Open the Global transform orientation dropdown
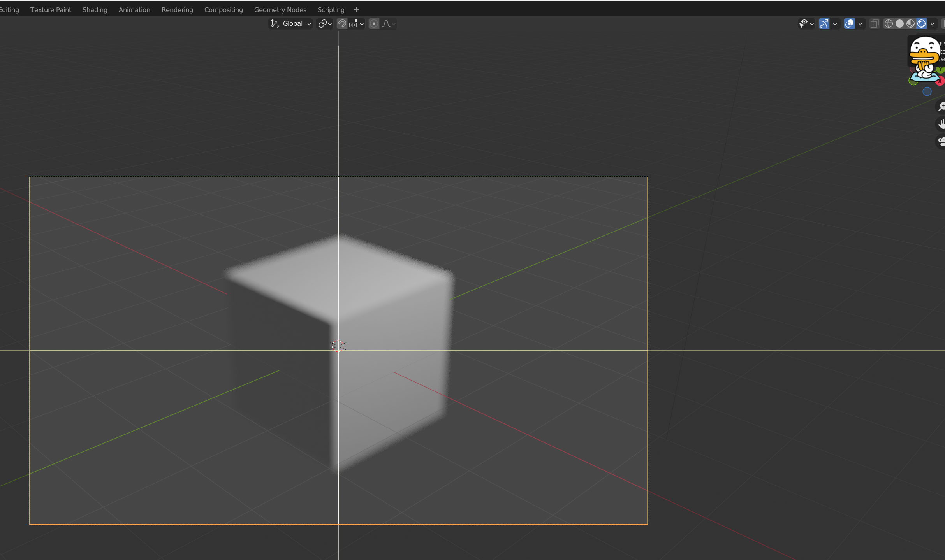945x560 pixels. point(291,24)
